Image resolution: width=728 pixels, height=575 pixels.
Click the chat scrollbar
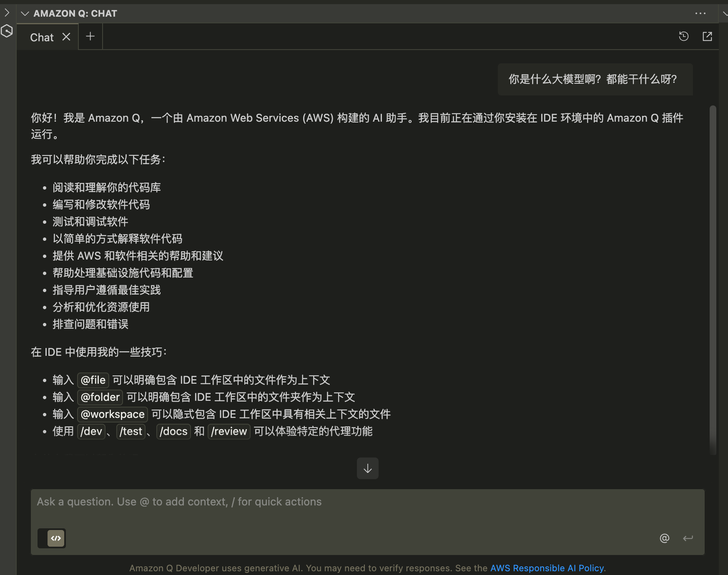pyautogui.click(x=713, y=279)
